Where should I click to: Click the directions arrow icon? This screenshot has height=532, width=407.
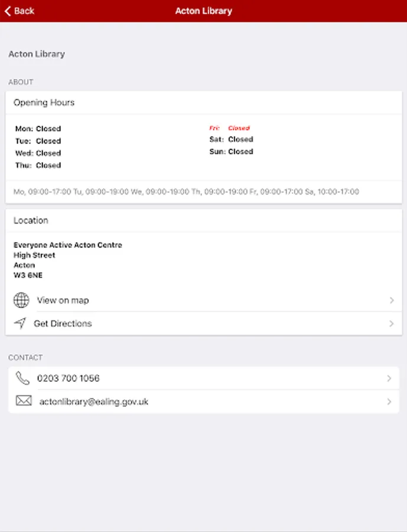pyautogui.click(x=21, y=323)
